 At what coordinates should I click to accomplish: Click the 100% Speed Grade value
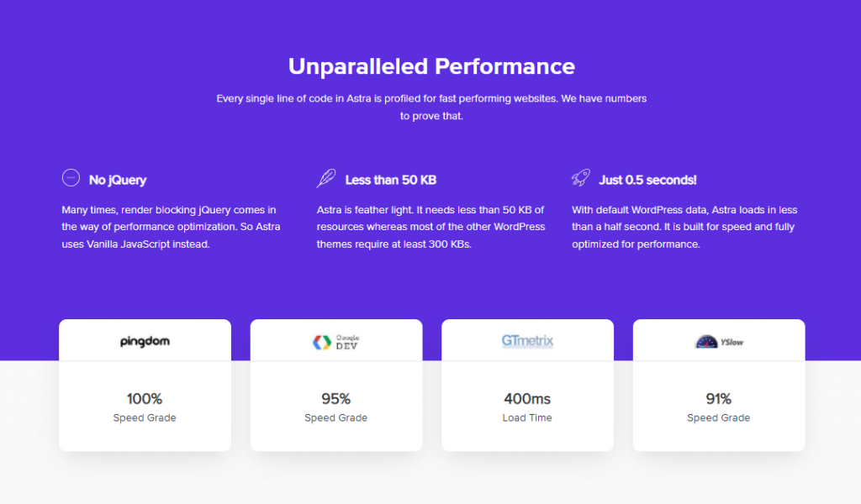pos(145,399)
